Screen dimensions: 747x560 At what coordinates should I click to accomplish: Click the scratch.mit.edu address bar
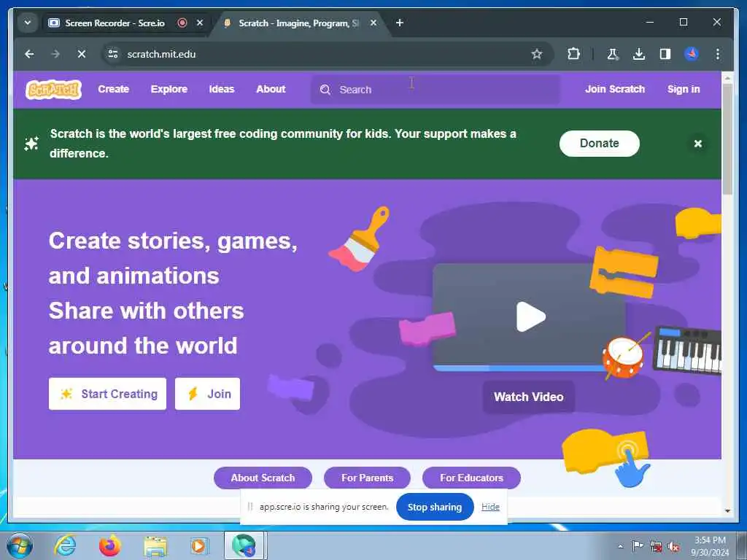point(314,54)
